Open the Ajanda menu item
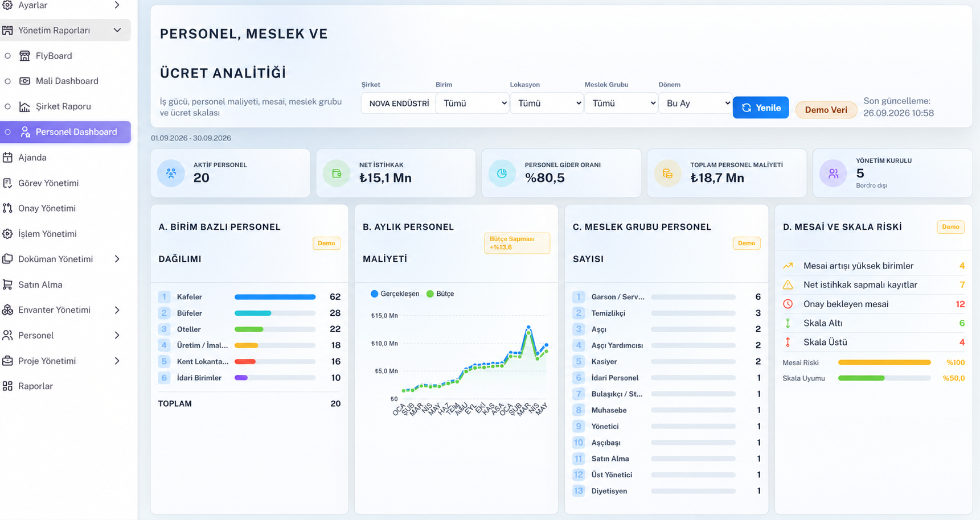Image resolution: width=980 pixels, height=520 pixels. pos(65,158)
